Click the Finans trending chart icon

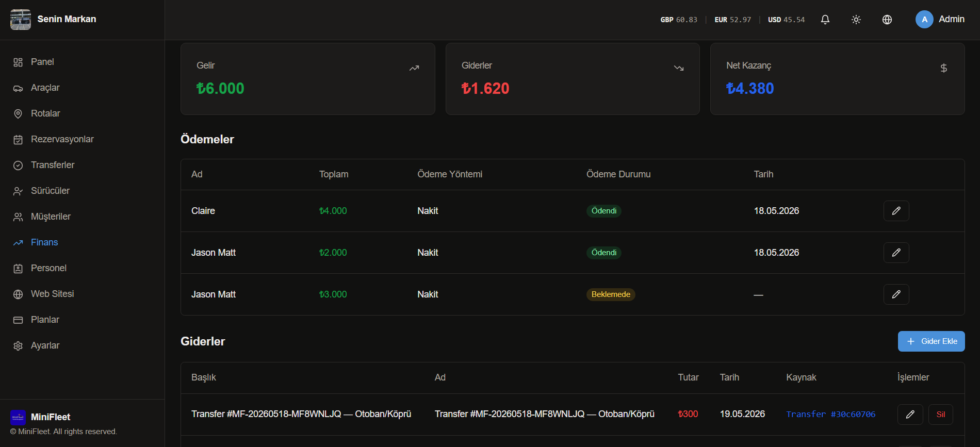click(18, 243)
